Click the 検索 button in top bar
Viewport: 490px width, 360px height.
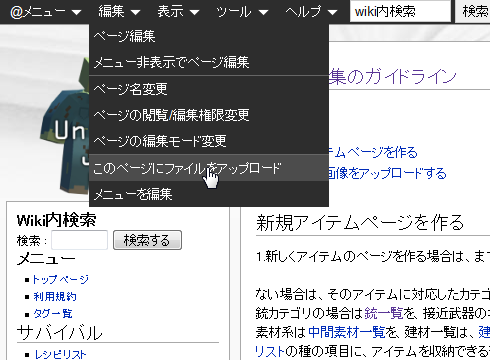[x=473, y=11]
